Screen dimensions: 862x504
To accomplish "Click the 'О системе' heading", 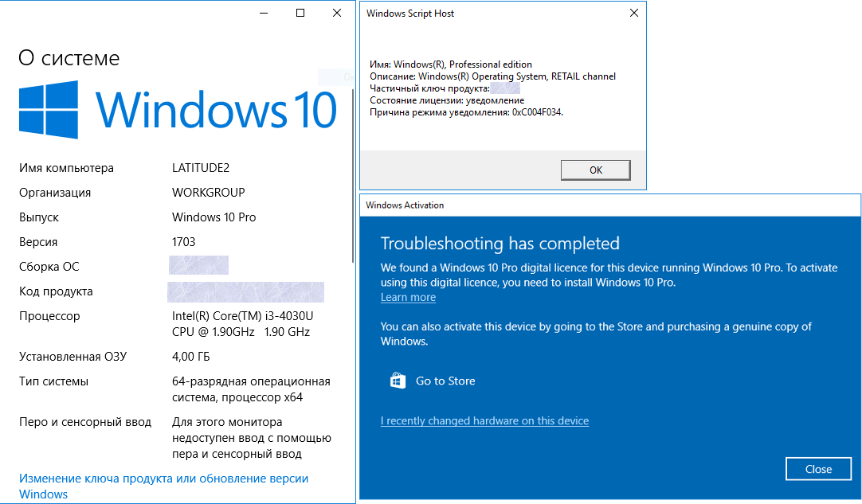I will (x=69, y=57).
